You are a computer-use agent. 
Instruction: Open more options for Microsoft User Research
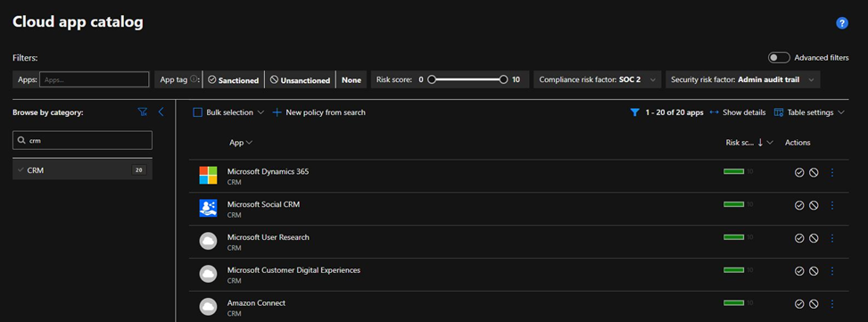click(x=832, y=238)
